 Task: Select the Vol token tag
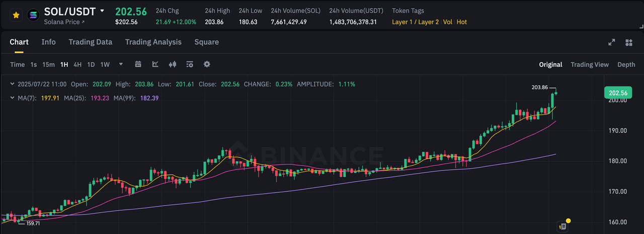[x=447, y=22]
